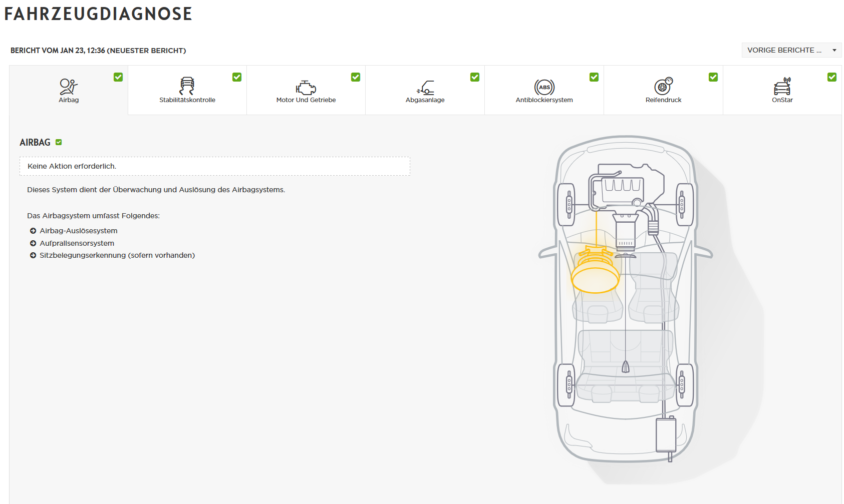Open the Vorige Berichte dropdown

click(791, 50)
